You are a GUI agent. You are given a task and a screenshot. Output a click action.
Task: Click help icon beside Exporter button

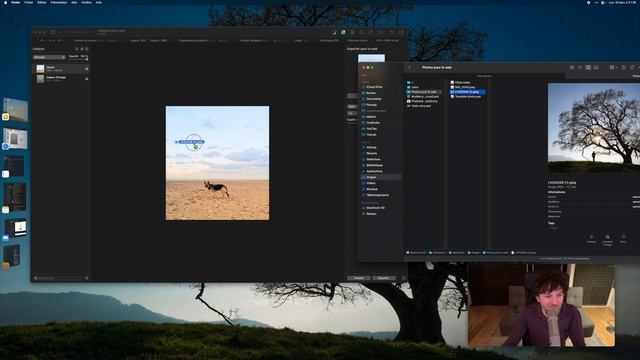click(x=404, y=278)
